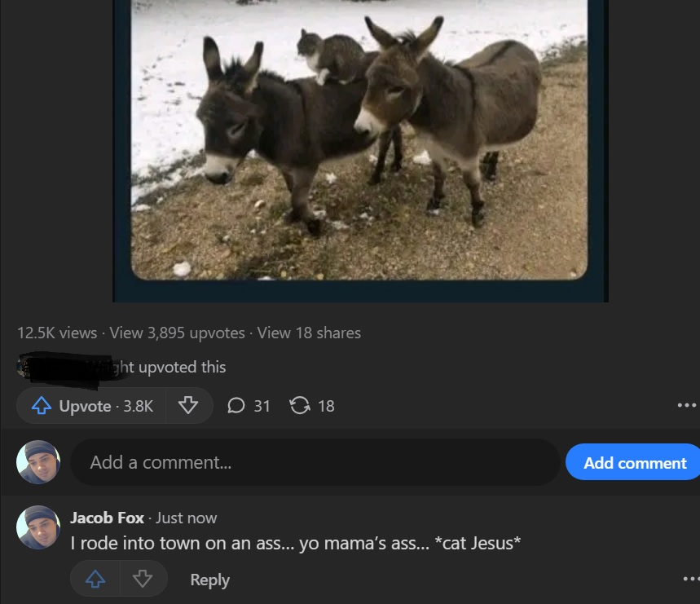
Task: Open Jacob Fox's profile name link
Action: coord(107,518)
